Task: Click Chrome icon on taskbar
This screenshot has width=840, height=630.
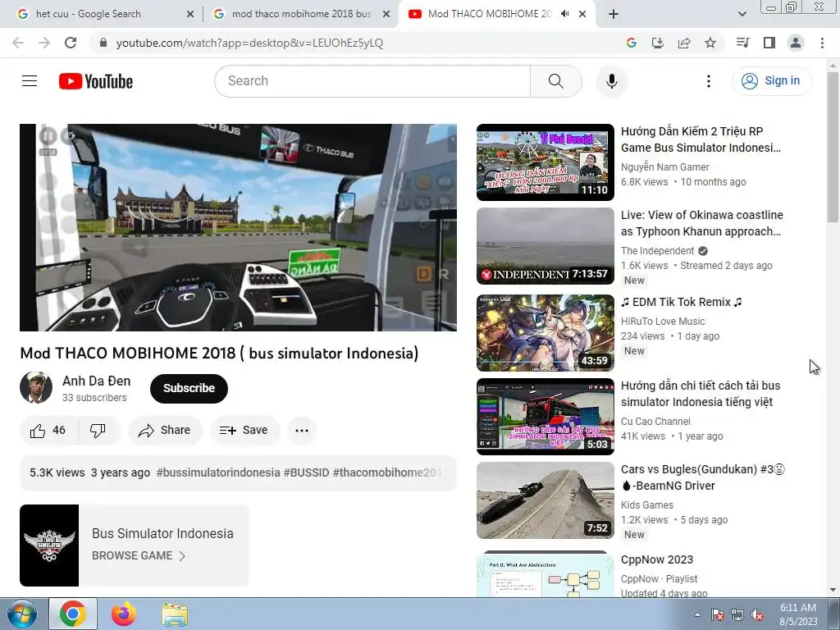Action: tap(73, 614)
